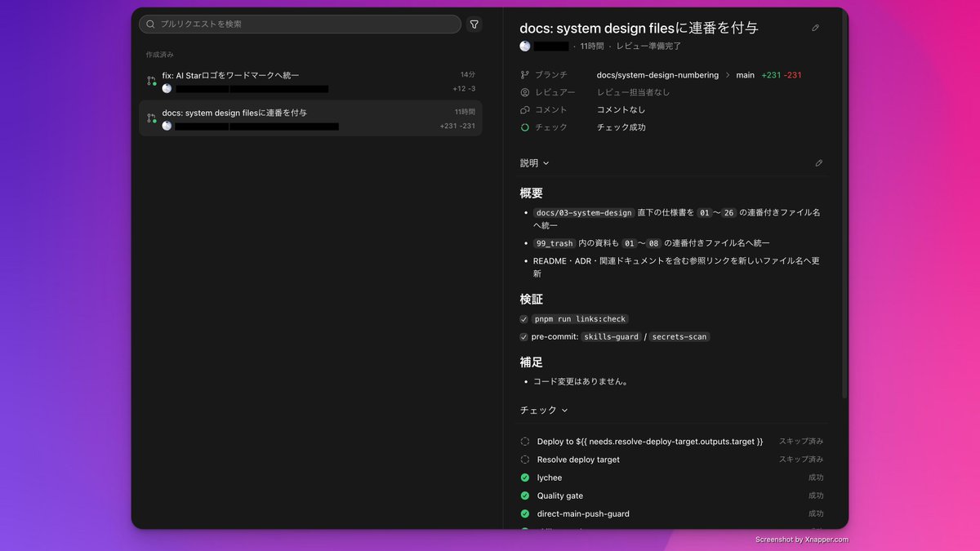Click the green icon beside direct-main-push-guard
Image resolution: width=980 pixels, height=551 pixels.
coord(525,513)
